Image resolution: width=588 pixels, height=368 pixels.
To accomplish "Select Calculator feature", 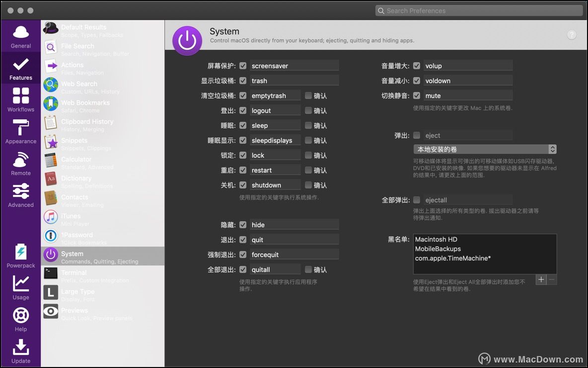I will tap(102, 162).
